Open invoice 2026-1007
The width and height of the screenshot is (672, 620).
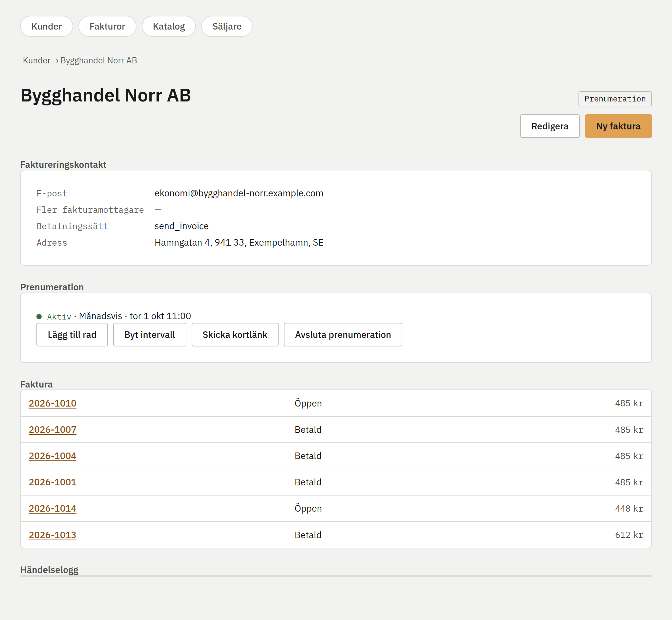click(52, 430)
